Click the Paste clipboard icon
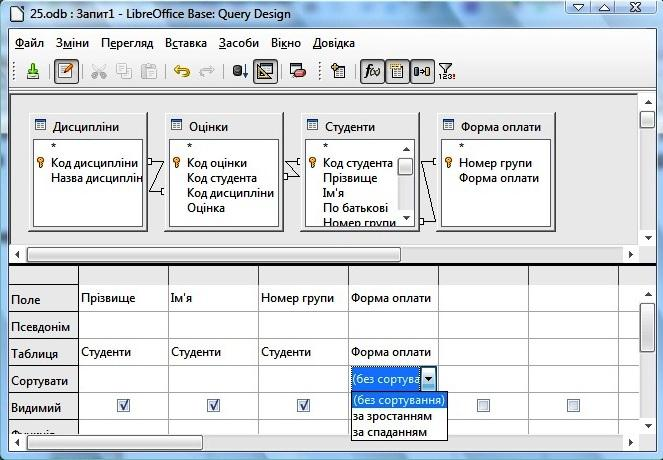 (148, 71)
